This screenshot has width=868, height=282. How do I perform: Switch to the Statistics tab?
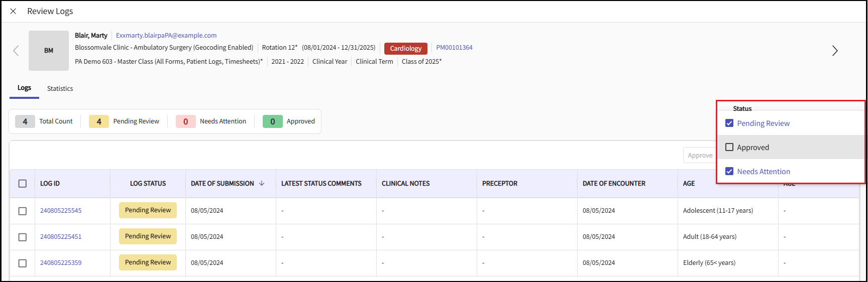60,89
